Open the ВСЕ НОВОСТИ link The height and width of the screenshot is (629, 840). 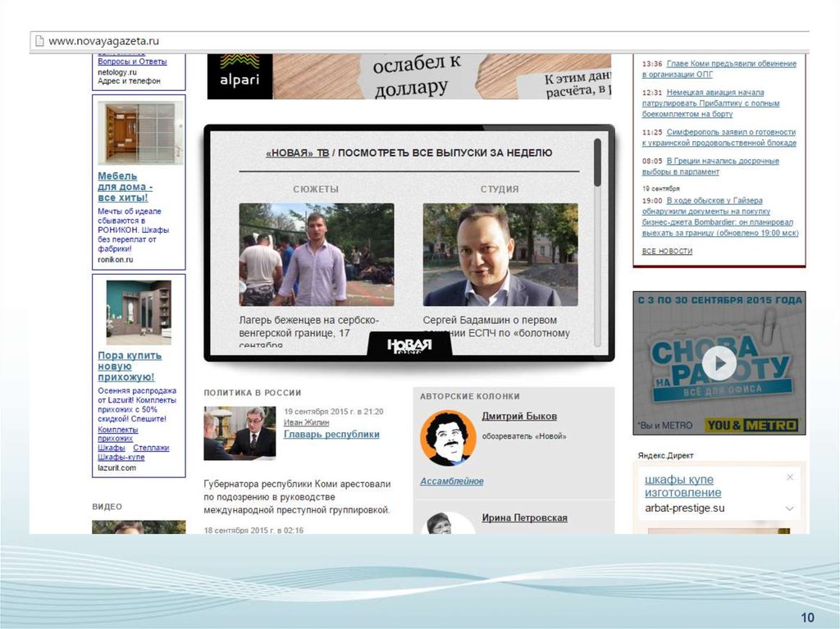pyautogui.click(x=667, y=251)
